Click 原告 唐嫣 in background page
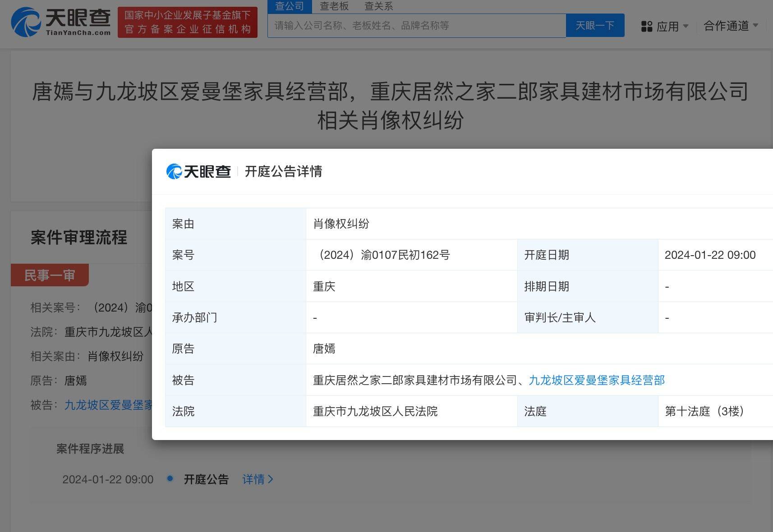 pos(59,381)
